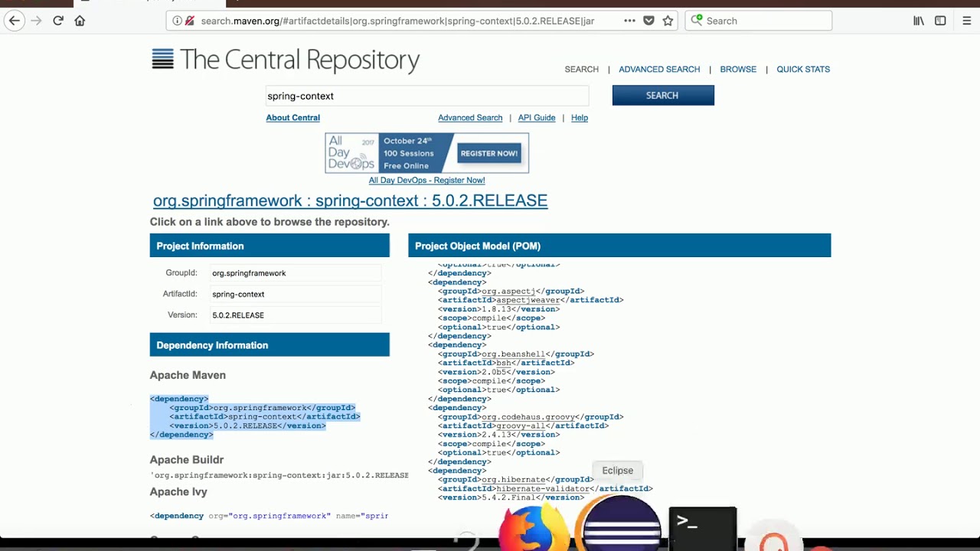The image size is (980, 551).
Task: Click the version 1.8.13 line in POM
Action: point(498,309)
